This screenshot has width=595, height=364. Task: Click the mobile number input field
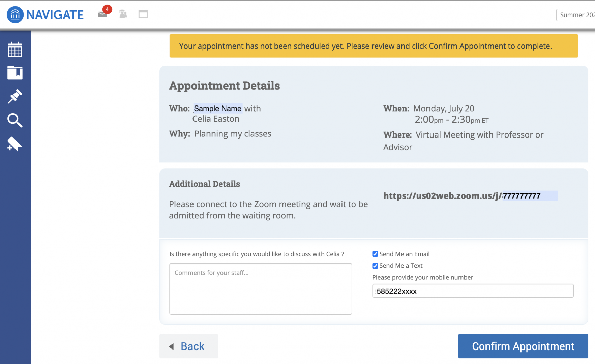473,291
